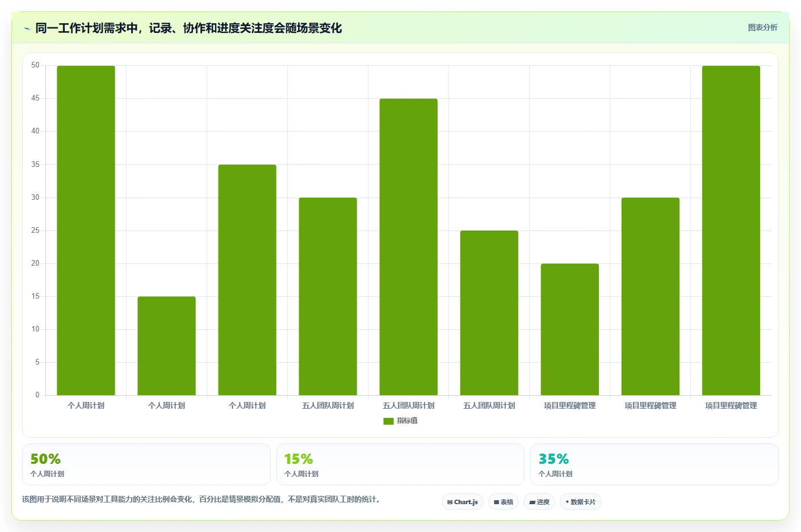Select the 25-value 五人团队周计划 bar
801x532 pixels.
pyautogui.click(x=489, y=313)
